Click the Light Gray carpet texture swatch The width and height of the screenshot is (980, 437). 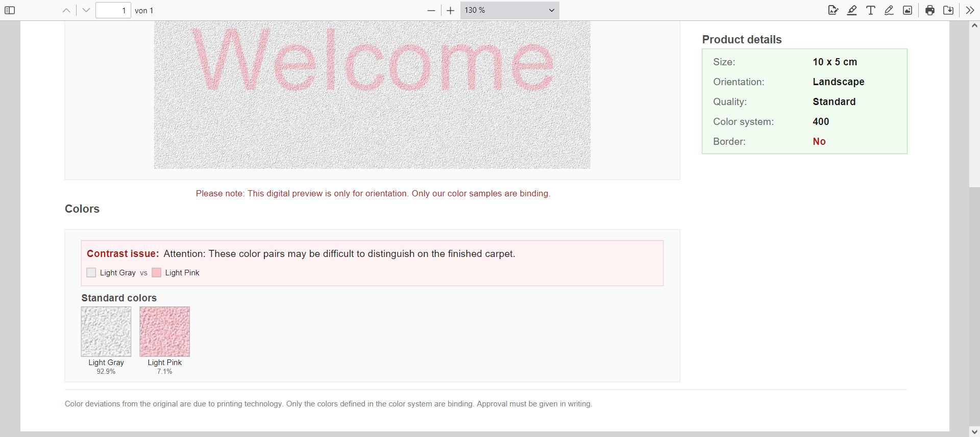click(106, 331)
